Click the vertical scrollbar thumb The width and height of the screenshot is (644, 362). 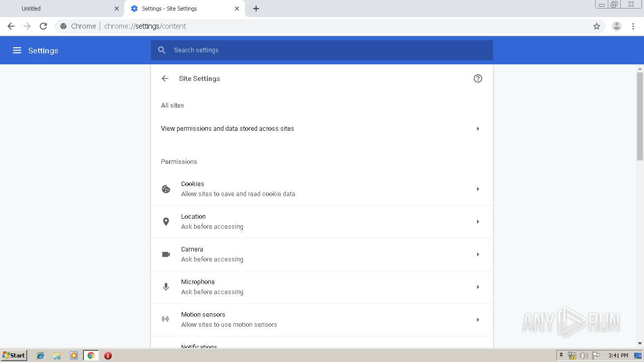(640, 116)
